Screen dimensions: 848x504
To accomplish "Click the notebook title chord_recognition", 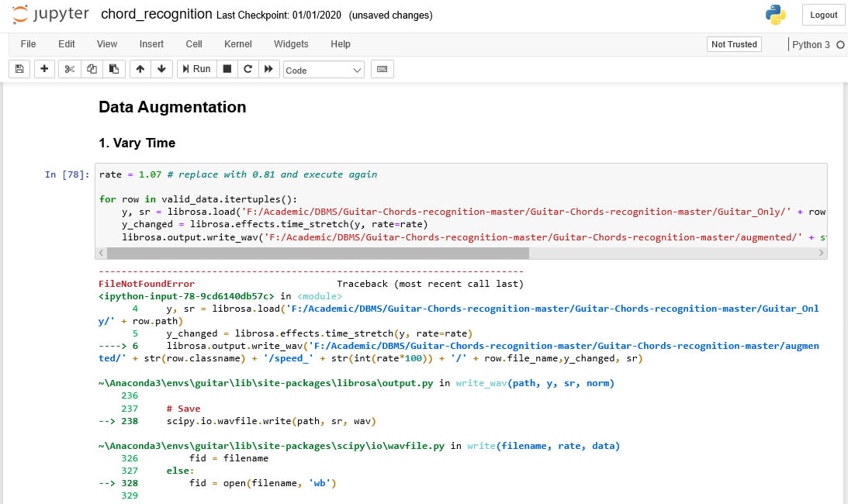I will tap(157, 15).
